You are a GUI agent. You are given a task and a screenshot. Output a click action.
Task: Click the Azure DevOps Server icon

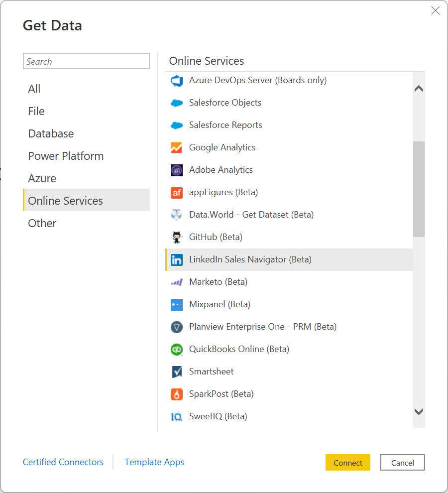pyautogui.click(x=177, y=80)
